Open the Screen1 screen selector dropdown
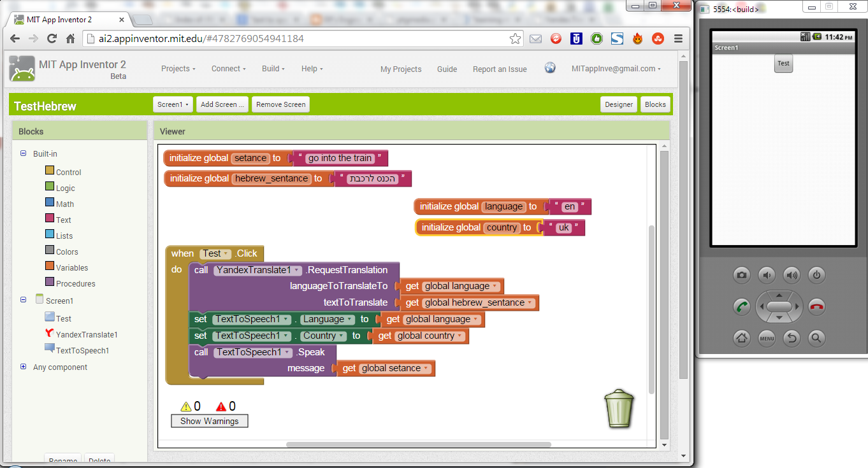Image resolution: width=868 pixels, height=468 pixels. (x=173, y=104)
